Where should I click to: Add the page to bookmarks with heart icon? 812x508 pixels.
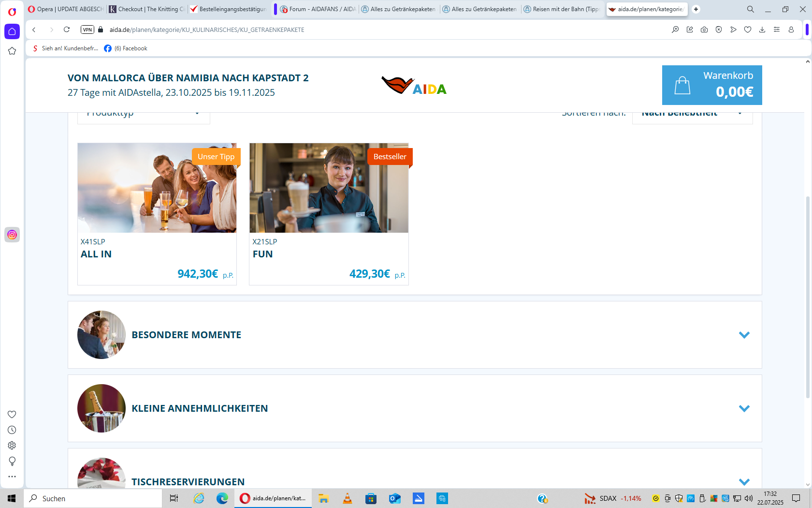point(748,30)
